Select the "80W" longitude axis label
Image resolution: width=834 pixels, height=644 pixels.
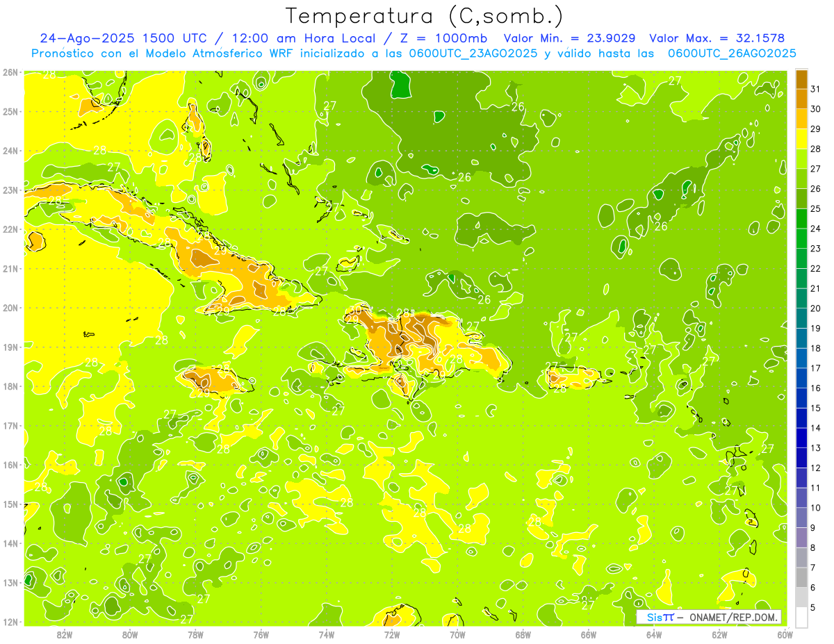[130, 634]
